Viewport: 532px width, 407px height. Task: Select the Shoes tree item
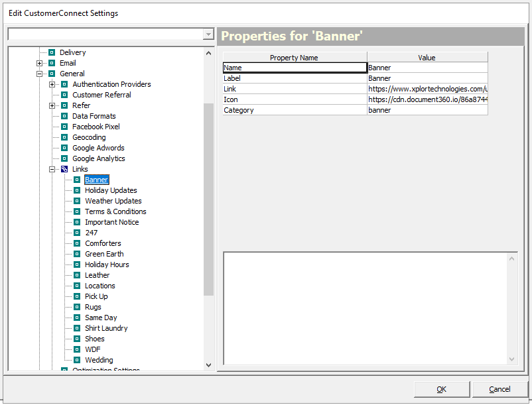coord(95,339)
